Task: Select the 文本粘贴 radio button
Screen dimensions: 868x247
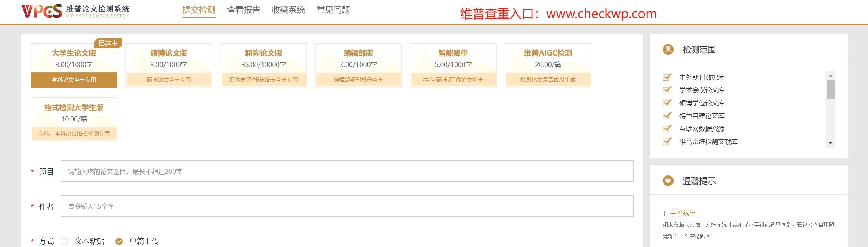Action: [x=64, y=241]
